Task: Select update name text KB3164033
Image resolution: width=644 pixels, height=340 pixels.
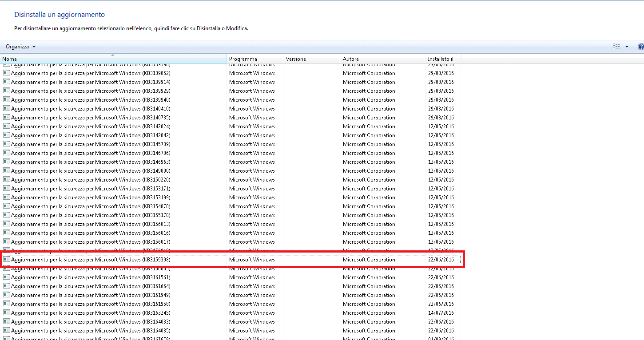Action: (x=91, y=322)
